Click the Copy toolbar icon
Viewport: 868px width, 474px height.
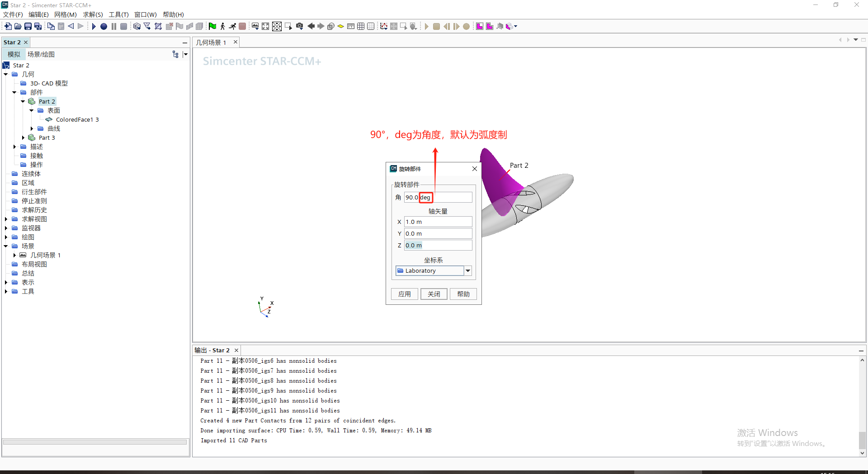[51, 26]
